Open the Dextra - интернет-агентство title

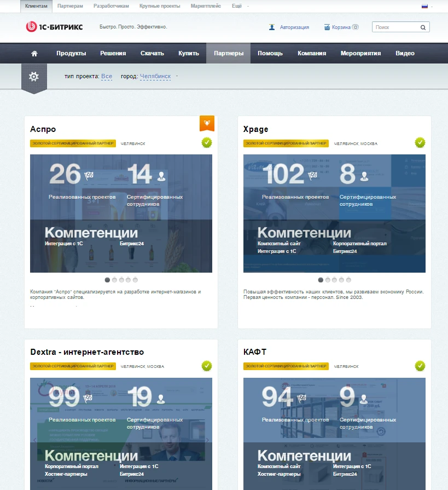87,352
